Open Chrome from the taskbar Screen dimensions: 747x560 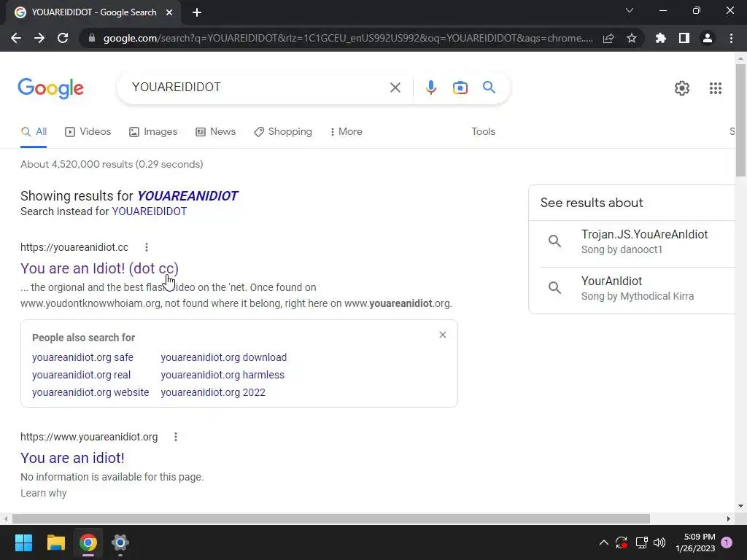pyautogui.click(x=88, y=542)
